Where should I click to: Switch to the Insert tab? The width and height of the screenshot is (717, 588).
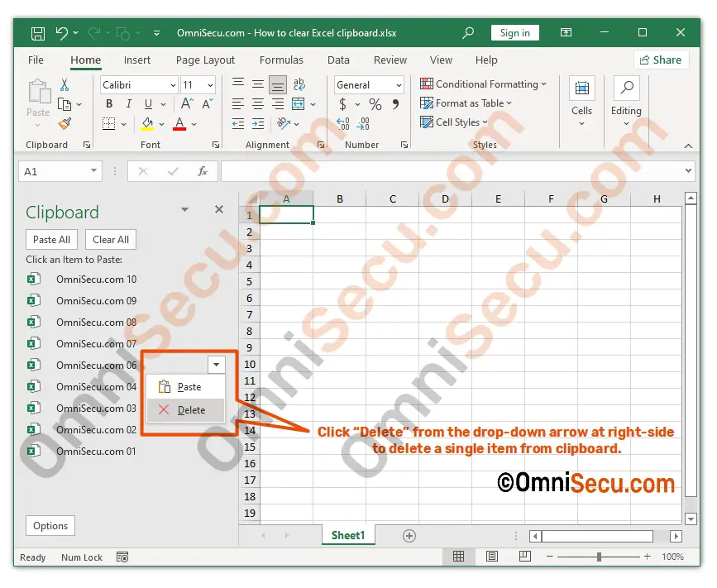point(136,60)
